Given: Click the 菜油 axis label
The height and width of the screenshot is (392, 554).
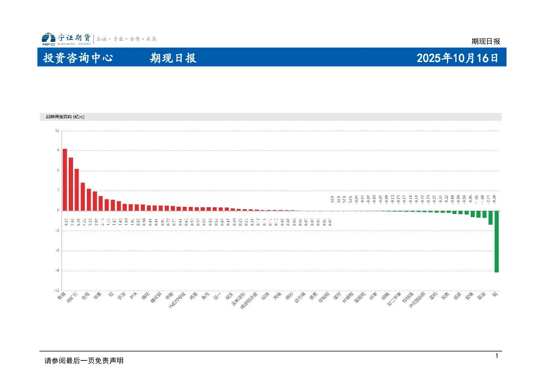Looking at the screenshot, I should (482, 296).
